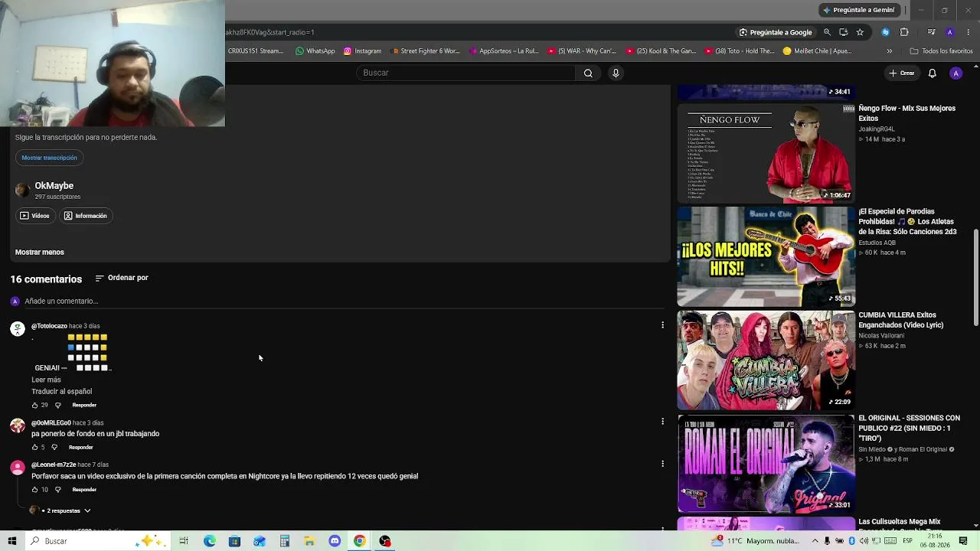Collapse description with Mostrar menos
Screen dimensions: 980x551
(x=40, y=252)
